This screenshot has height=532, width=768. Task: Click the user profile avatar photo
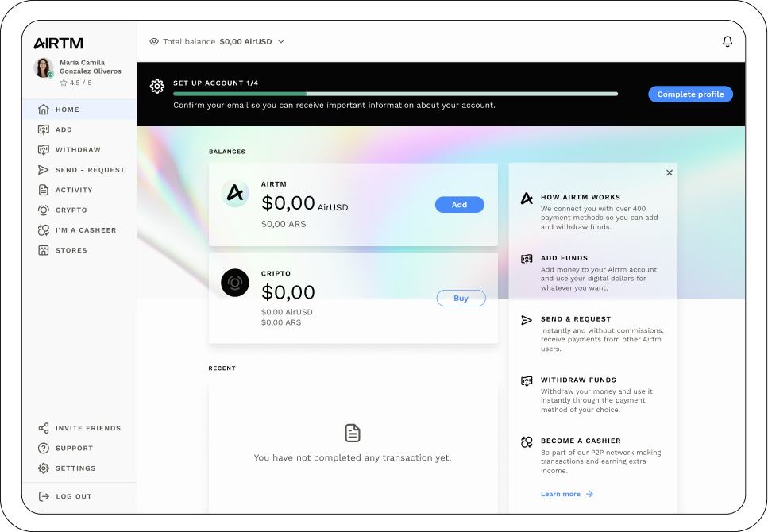pos(44,68)
